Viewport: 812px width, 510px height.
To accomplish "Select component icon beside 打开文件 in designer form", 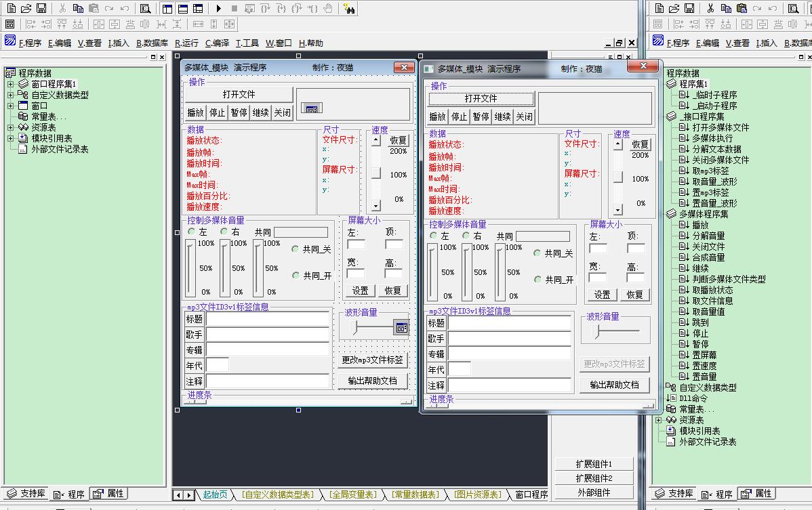I will pyautogui.click(x=312, y=108).
